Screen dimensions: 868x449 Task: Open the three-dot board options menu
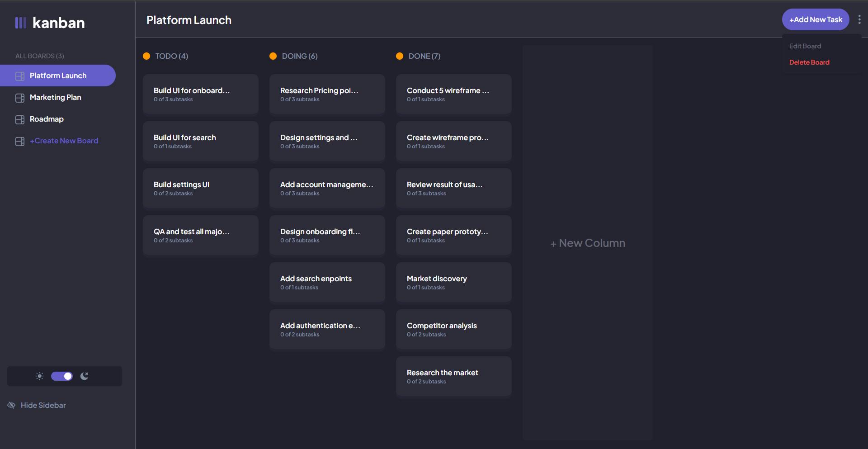pyautogui.click(x=859, y=19)
